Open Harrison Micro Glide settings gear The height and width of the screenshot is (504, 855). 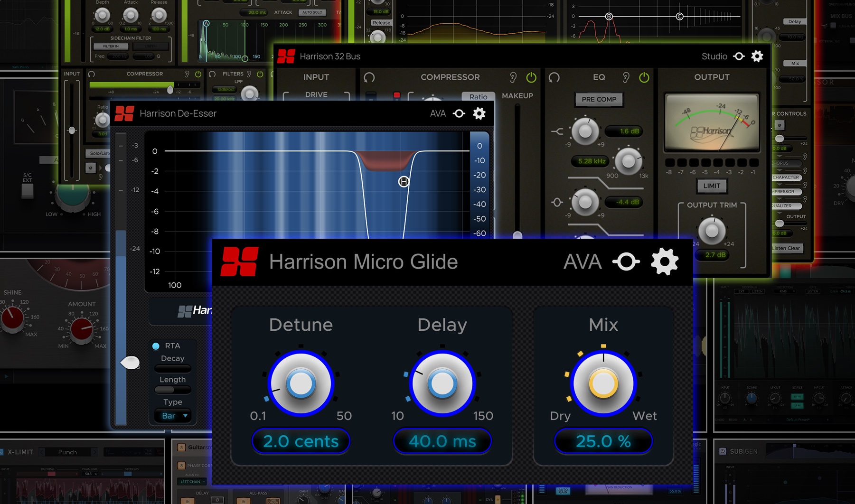[664, 261]
